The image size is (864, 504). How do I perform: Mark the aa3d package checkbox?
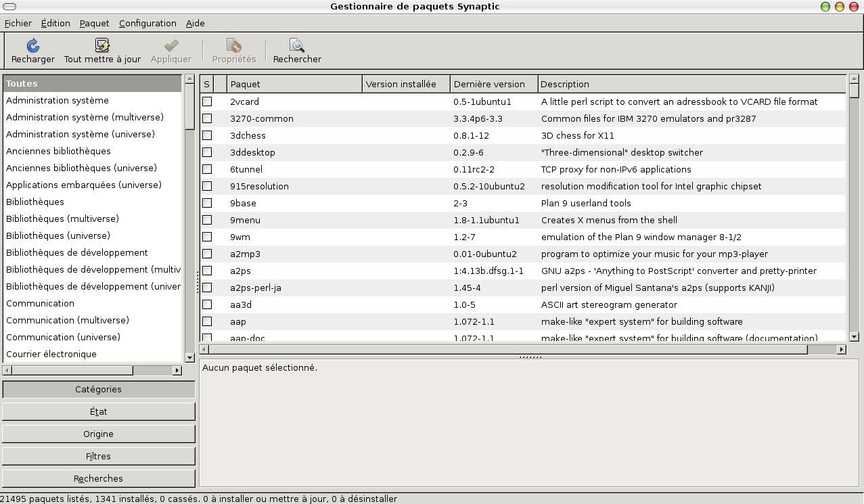point(207,304)
